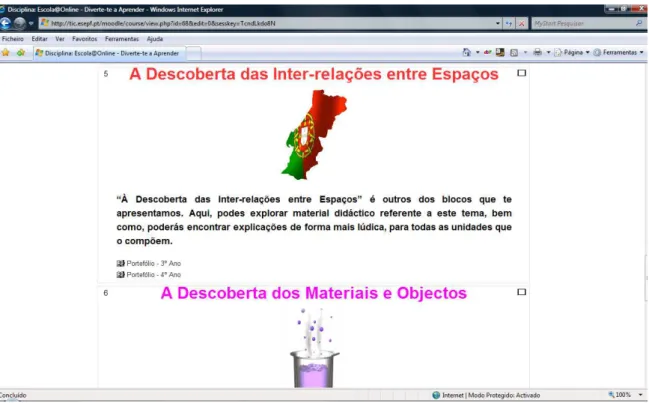Click heading A Descoberta dos Materiais e Objectos

pos(314,293)
